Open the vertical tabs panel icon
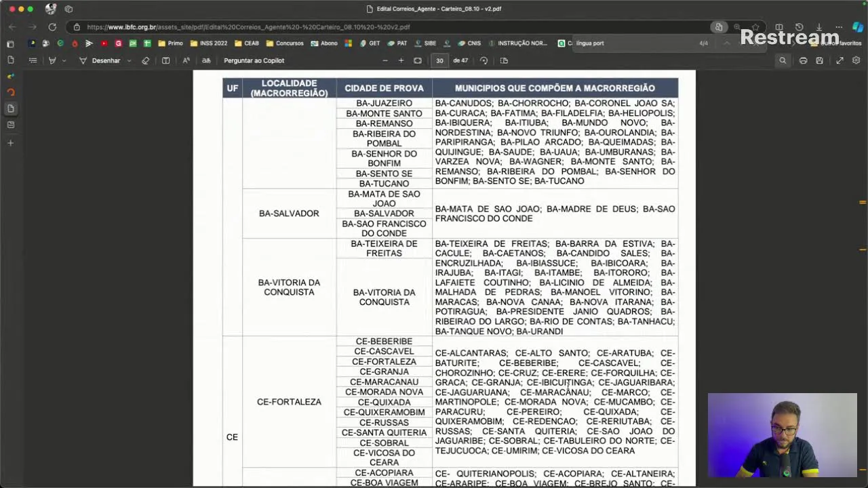868x488 pixels. tap(10, 43)
